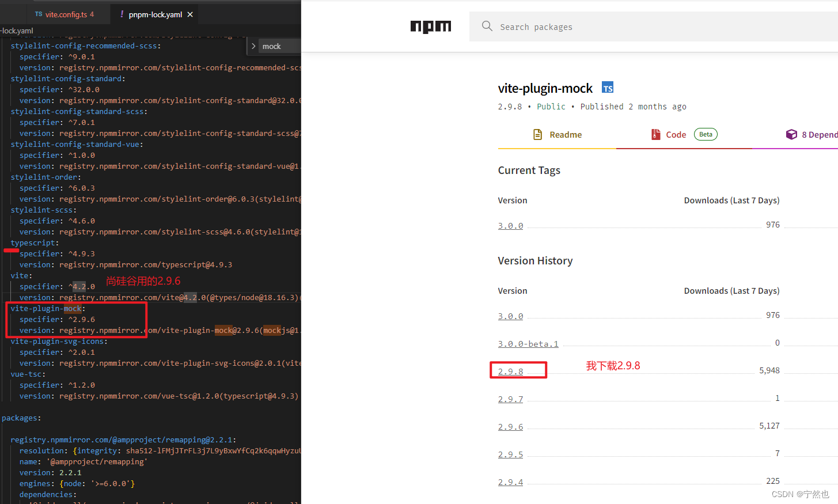The height and width of the screenshot is (504, 838).
Task: Select the pnpm-lock.yaml editor tab
Action: [x=154, y=14]
